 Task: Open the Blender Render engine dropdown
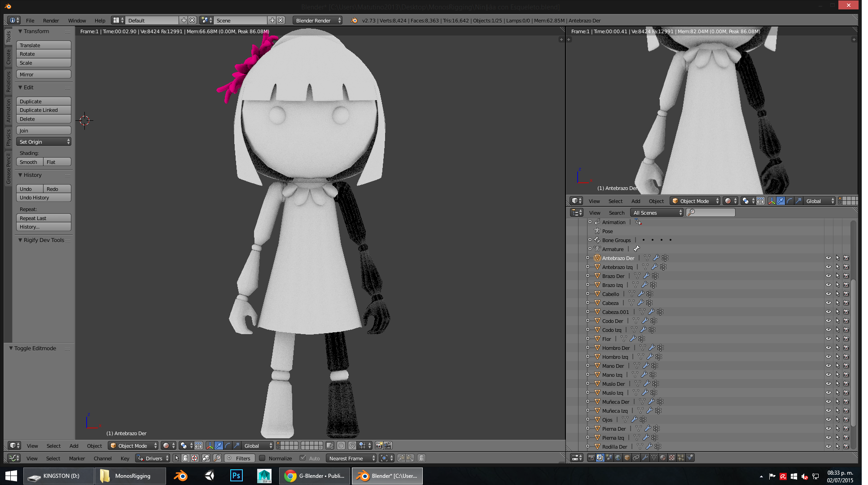click(317, 21)
